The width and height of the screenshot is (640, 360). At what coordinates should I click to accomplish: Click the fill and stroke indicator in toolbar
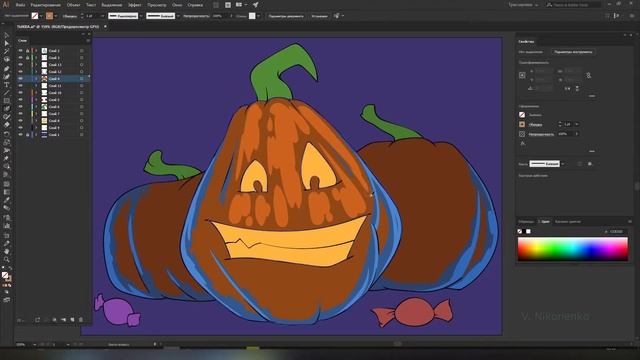(7, 277)
